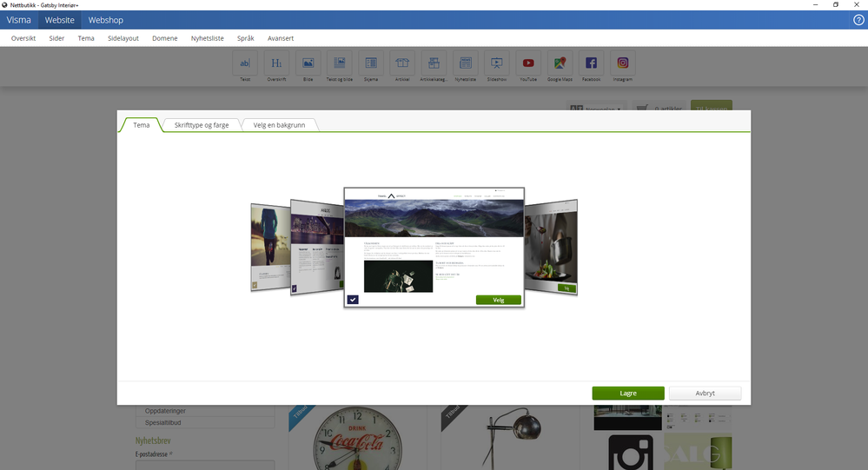The image size is (868, 470).
Task: Switch to the Webshop main tab
Action: tap(106, 20)
